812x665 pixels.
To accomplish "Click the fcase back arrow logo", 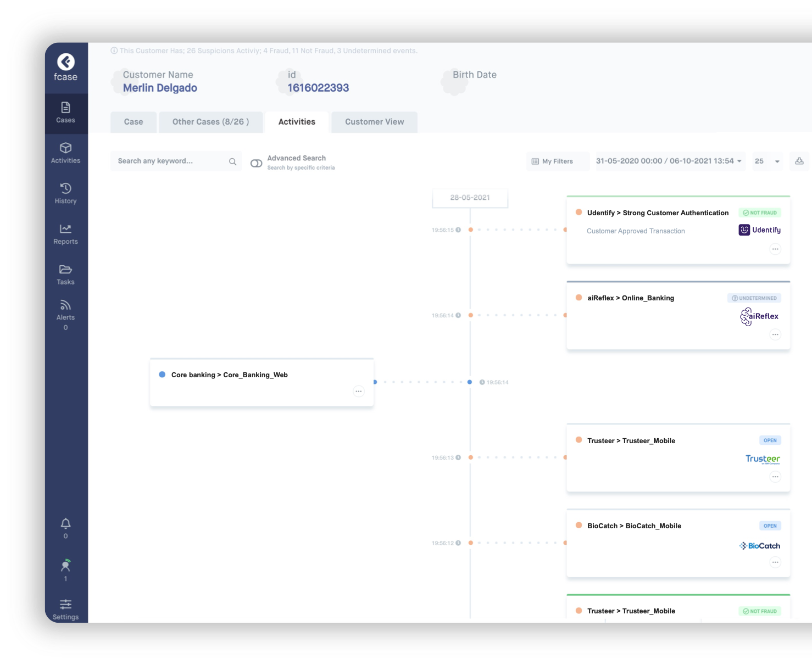I will 65,62.
